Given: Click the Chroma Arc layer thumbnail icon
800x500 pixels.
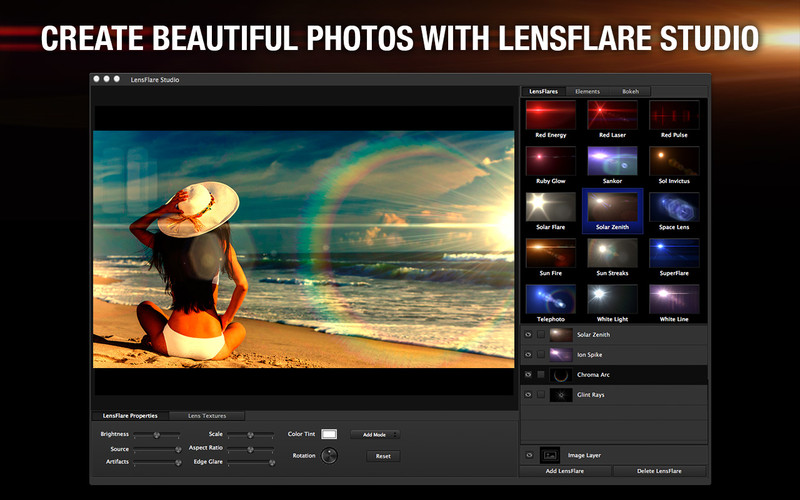Looking at the screenshot, I should [561, 375].
